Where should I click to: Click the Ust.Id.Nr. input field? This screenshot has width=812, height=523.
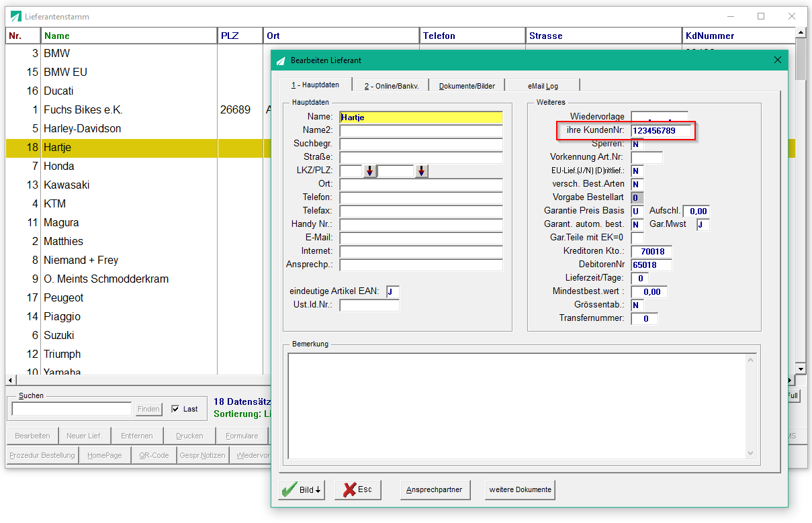click(x=369, y=305)
